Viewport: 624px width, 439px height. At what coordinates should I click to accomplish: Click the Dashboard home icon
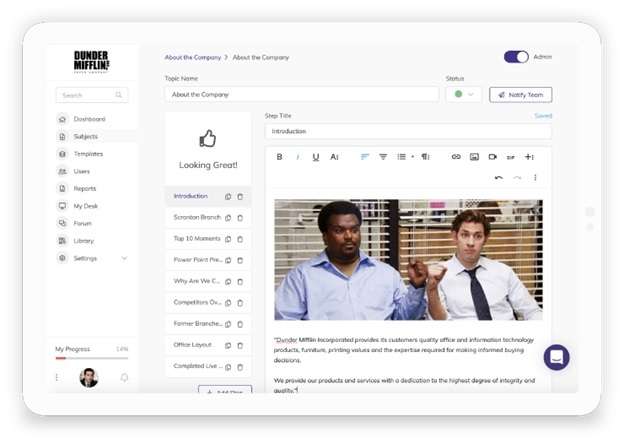62,119
